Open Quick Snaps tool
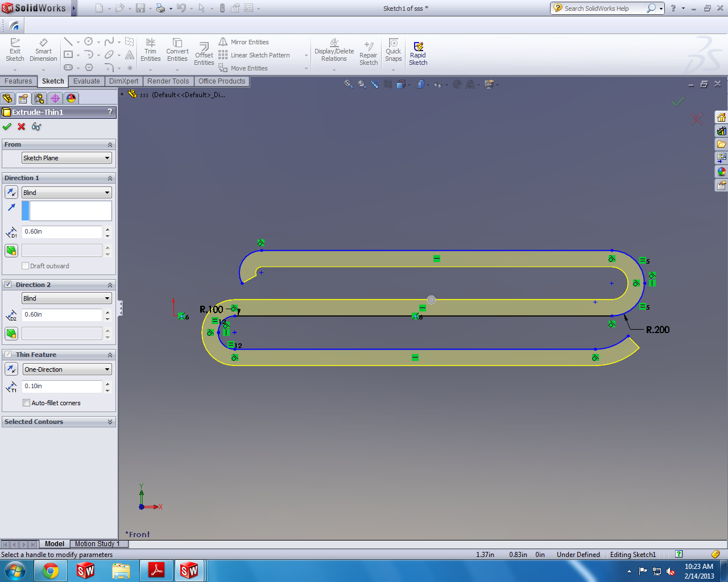The width and height of the screenshot is (728, 582). click(393, 50)
